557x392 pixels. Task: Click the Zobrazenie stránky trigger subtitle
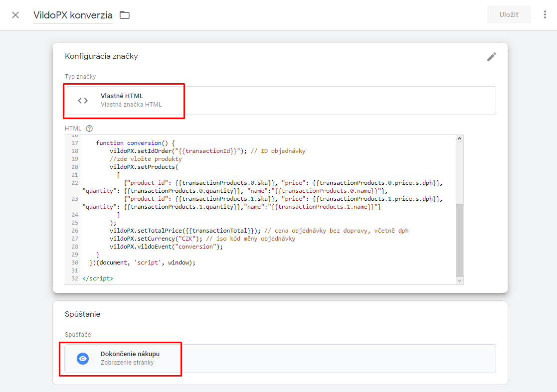click(127, 363)
